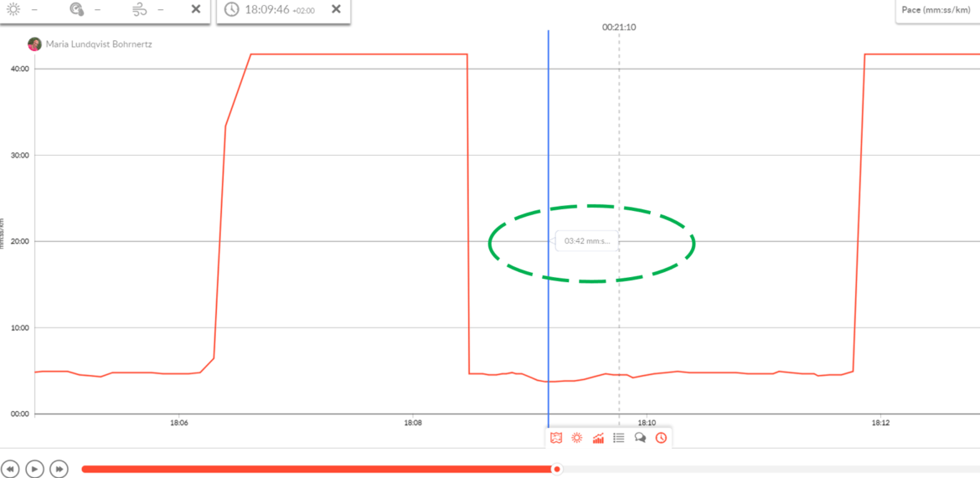Open the laps list icon
The width and height of the screenshot is (980, 478).
tap(619, 438)
